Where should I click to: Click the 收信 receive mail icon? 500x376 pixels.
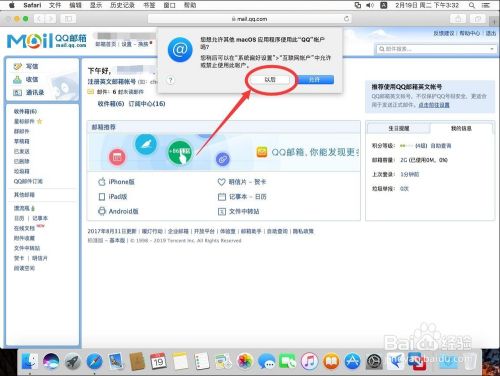17,79
